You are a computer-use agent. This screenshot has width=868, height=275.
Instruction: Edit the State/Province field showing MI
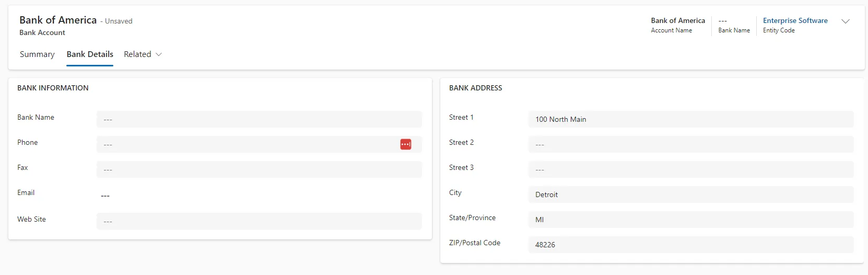click(x=691, y=220)
